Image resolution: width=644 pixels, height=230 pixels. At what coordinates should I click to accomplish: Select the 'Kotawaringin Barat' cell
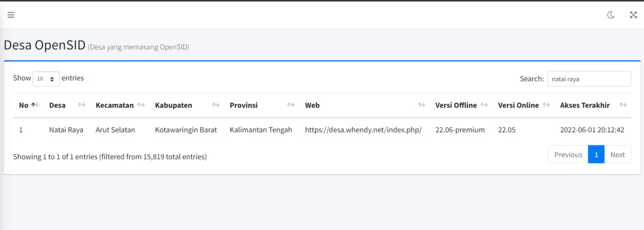(x=186, y=130)
